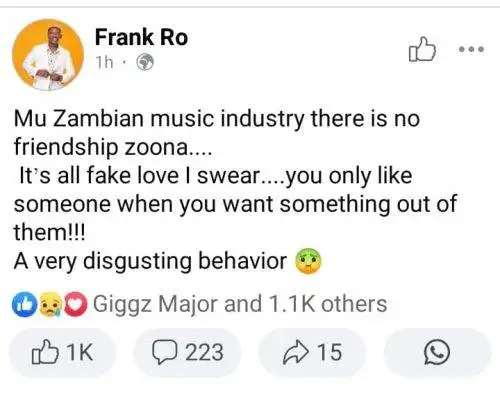Click the blue like reaction icon
The width and height of the screenshot is (500, 393).
point(24,304)
